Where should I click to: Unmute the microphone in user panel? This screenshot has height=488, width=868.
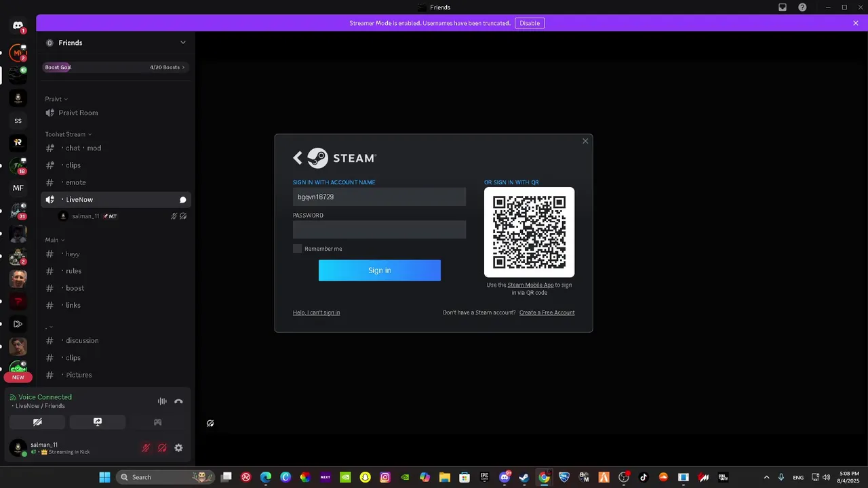click(x=145, y=448)
